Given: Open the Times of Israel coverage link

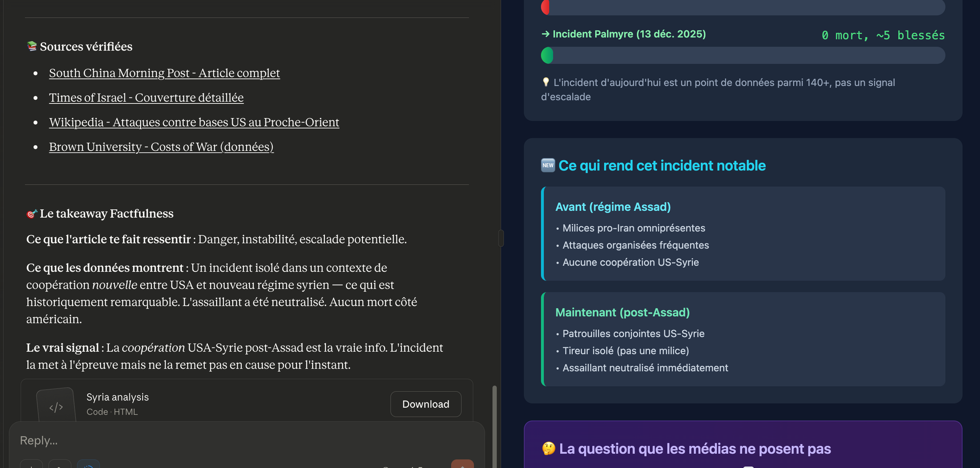Looking at the screenshot, I should coord(146,98).
